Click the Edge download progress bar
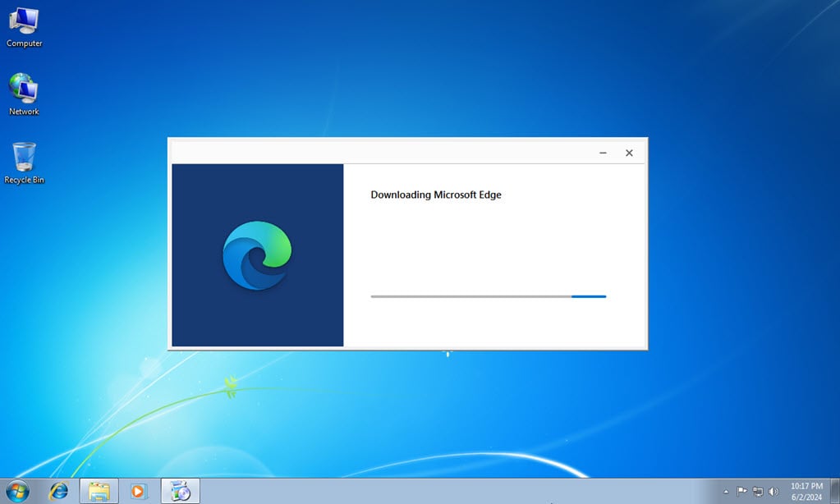The height and width of the screenshot is (504, 840). pos(489,296)
